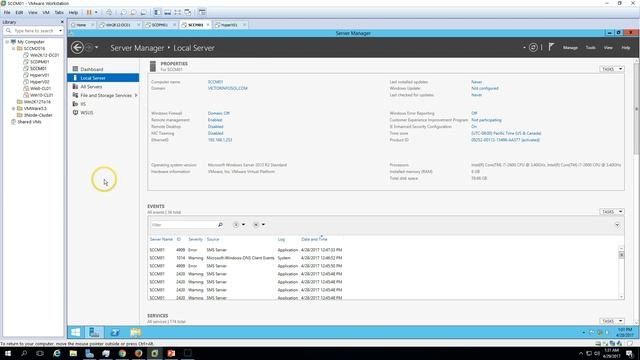Select IIS in the Server Manager sidebar
The width and height of the screenshot is (640, 360).
83,104
